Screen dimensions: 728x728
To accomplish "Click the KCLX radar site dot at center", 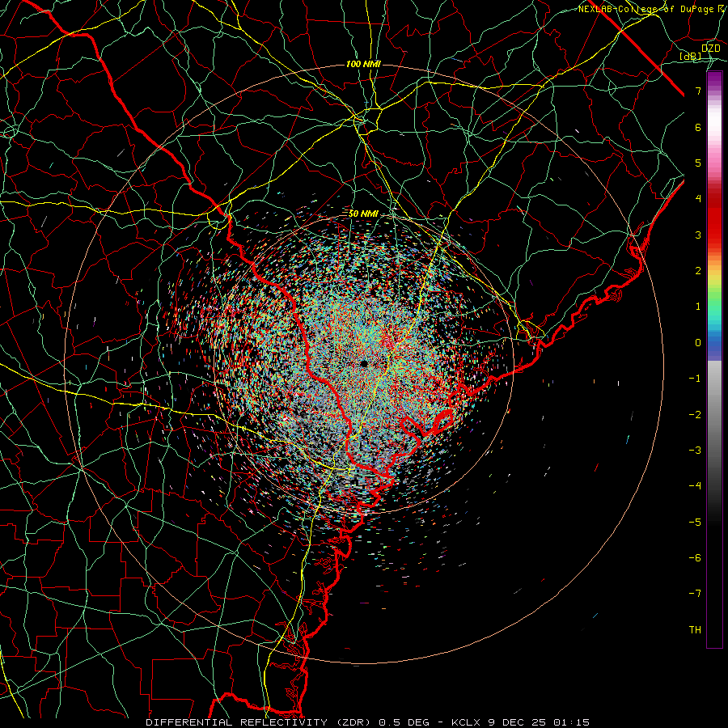I will pos(364,363).
